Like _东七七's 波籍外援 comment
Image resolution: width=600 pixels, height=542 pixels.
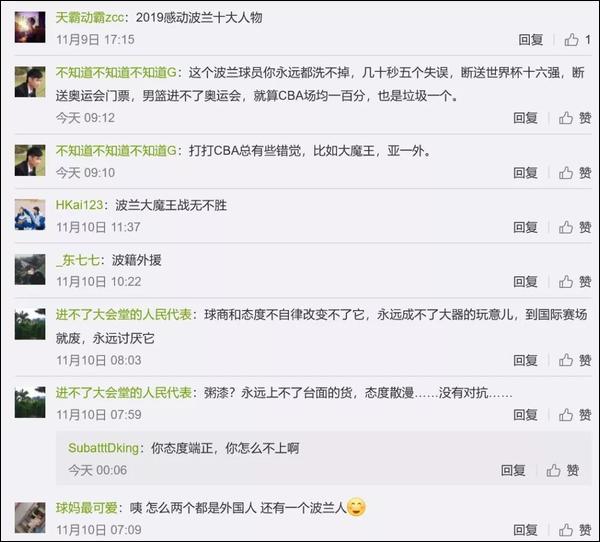point(566,282)
